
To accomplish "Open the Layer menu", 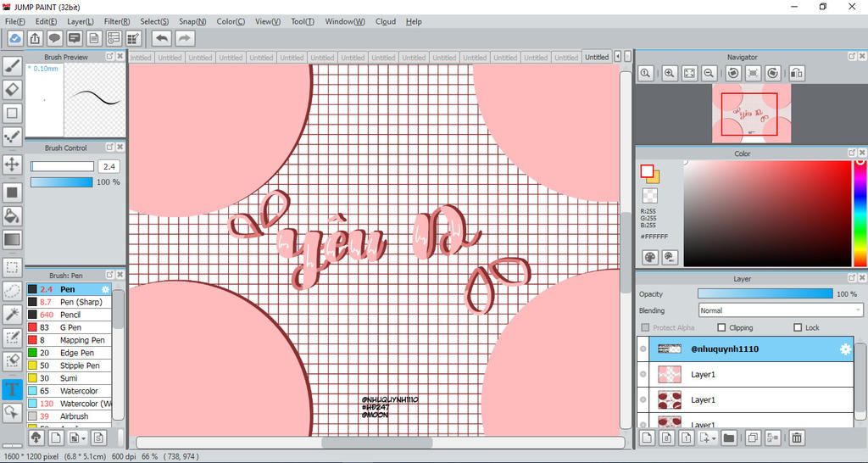I will pyautogui.click(x=81, y=21).
